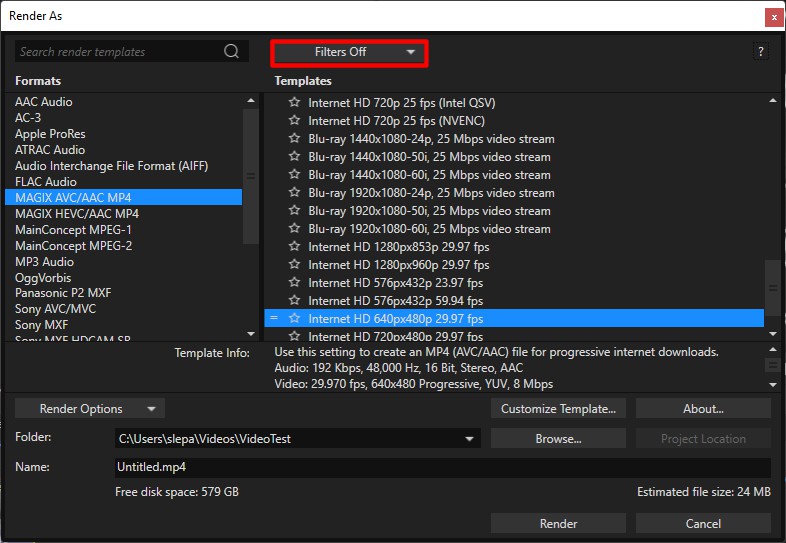Click the Templates list vertical scrollbar
Image resolution: width=786 pixels, height=543 pixels.
(x=772, y=287)
